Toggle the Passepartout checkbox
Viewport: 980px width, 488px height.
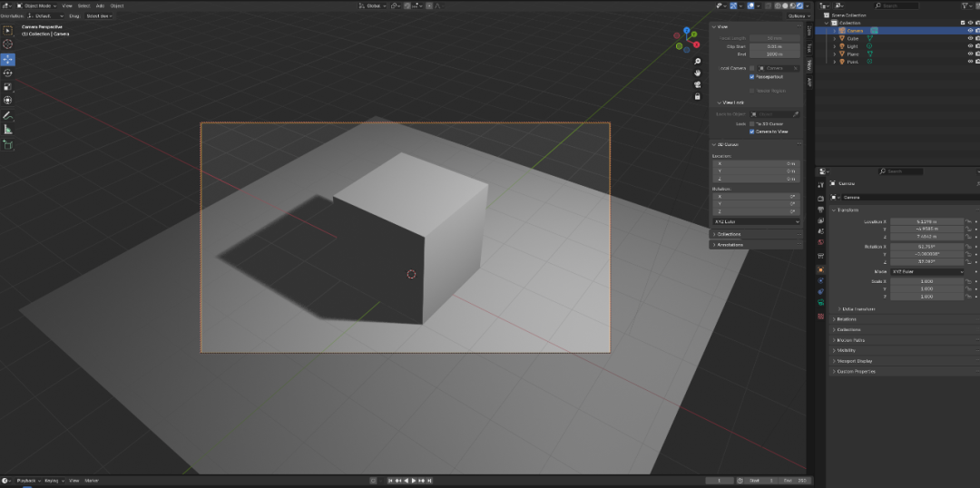coord(752,77)
